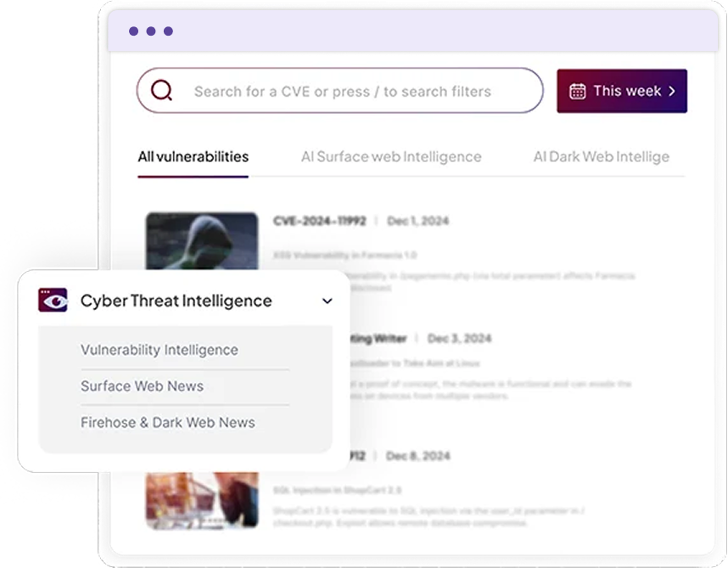
Task: Click the Cyber Threat Intelligence heading
Action: point(176,301)
